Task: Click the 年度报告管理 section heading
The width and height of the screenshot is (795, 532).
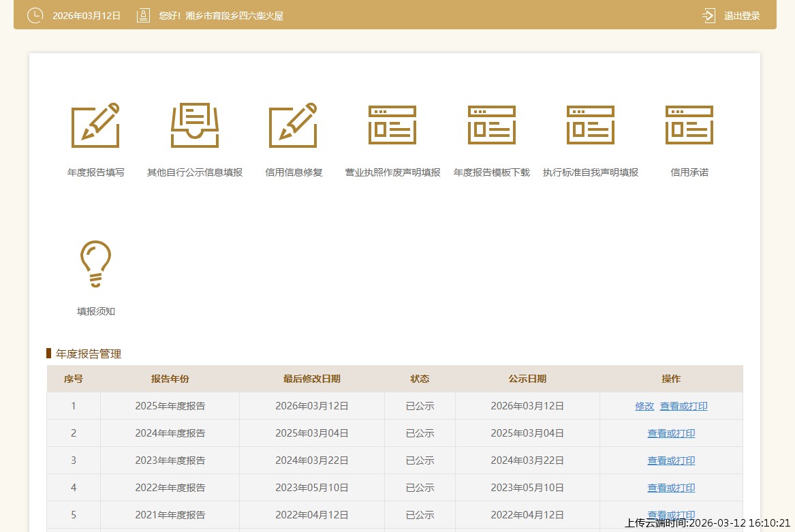Action: tap(89, 354)
